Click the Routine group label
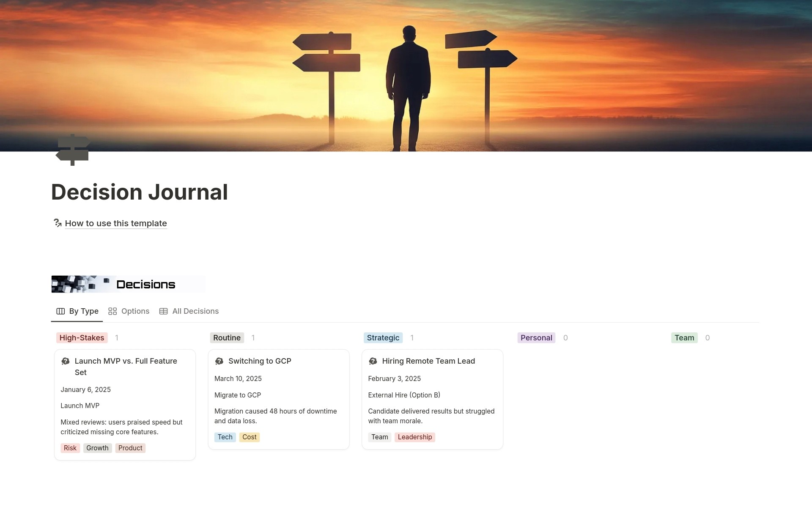812x507 pixels. 227,338
